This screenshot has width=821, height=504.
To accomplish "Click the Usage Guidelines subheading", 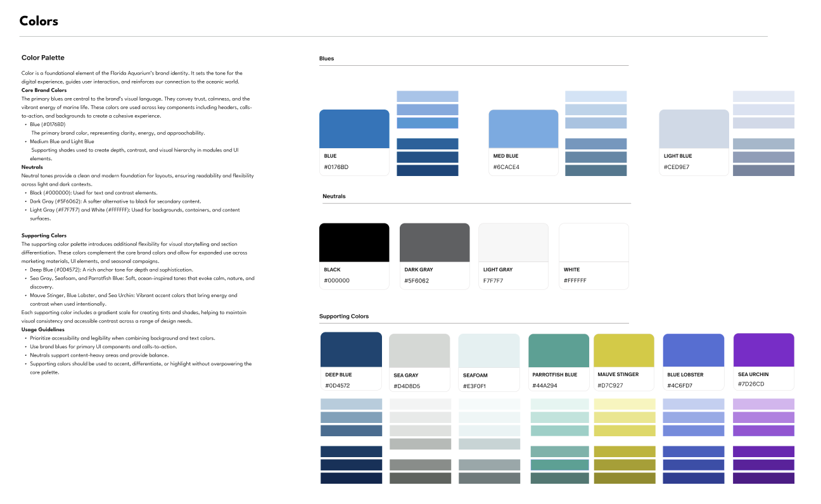I will coord(42,330).
